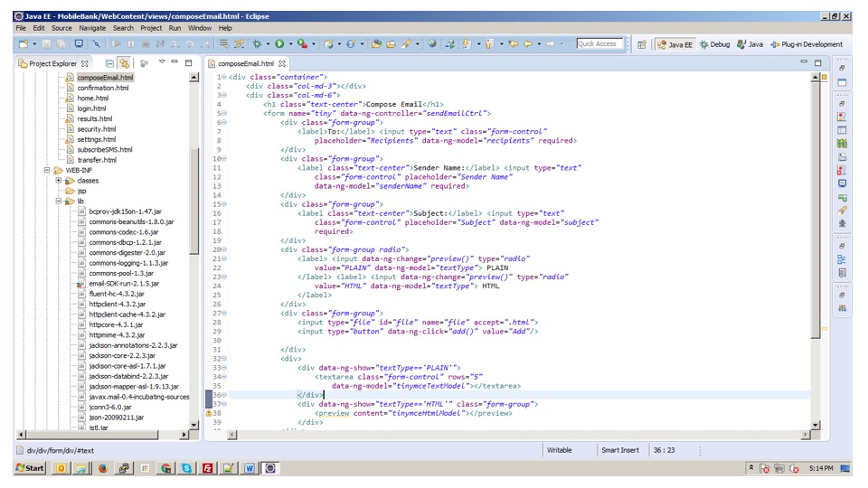Click the editor vertical scrollbar down arrow

816,425
